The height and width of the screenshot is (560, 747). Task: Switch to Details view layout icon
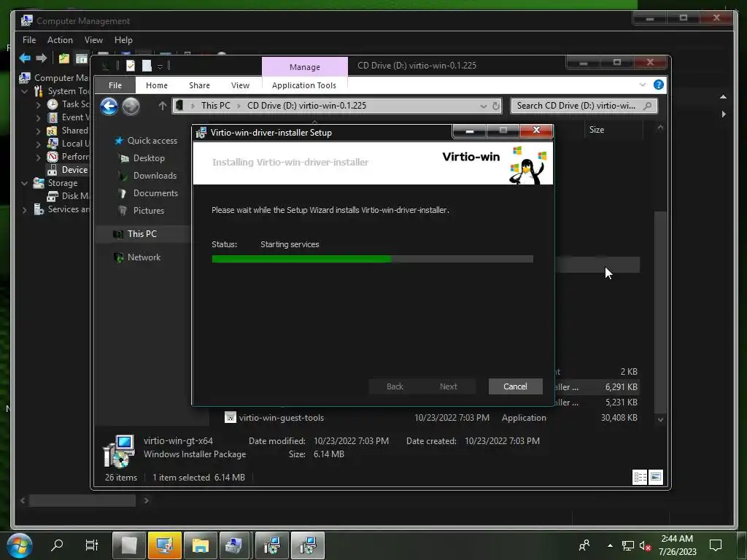pos(639,477)
